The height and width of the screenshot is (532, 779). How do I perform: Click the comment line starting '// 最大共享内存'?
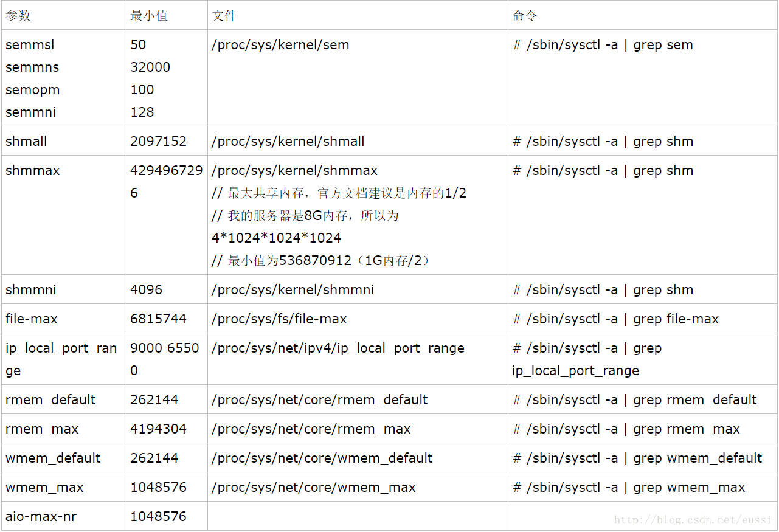[339, 193]
